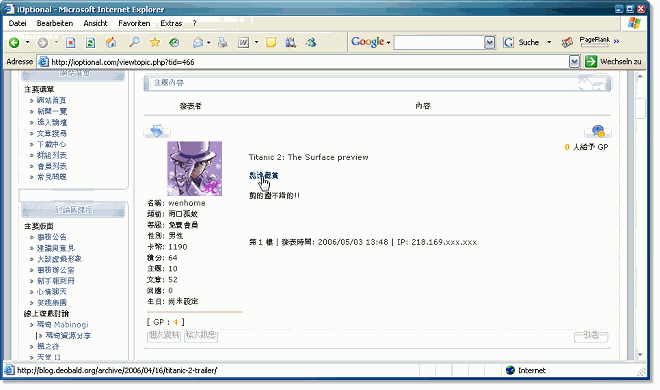
Task: Click the grey Forward arrow button
Action: (43, 42)
